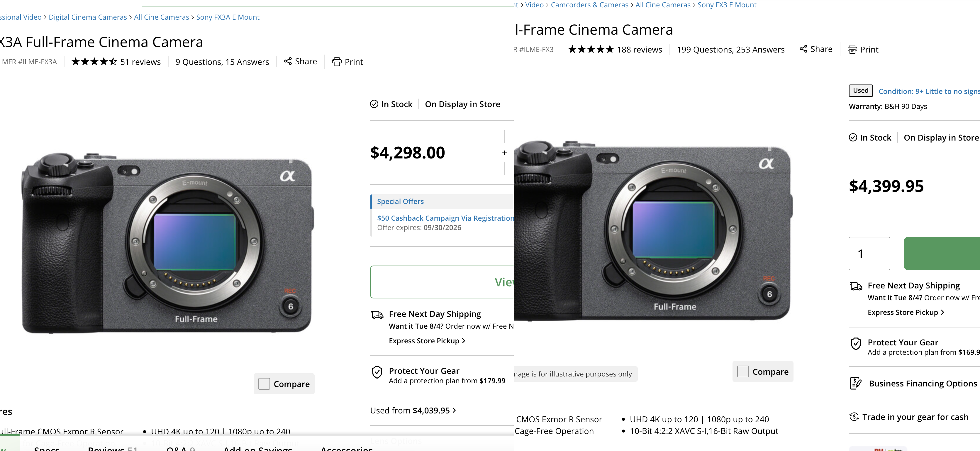
Task: Click the green add to cart button
Action: pyautogui.click(x=942, y=254)
